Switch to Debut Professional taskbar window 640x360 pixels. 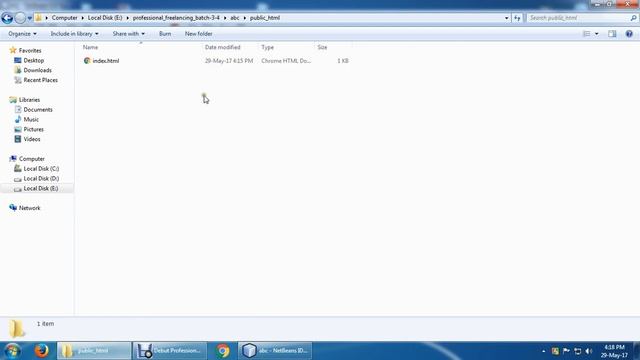coord(169,351)
